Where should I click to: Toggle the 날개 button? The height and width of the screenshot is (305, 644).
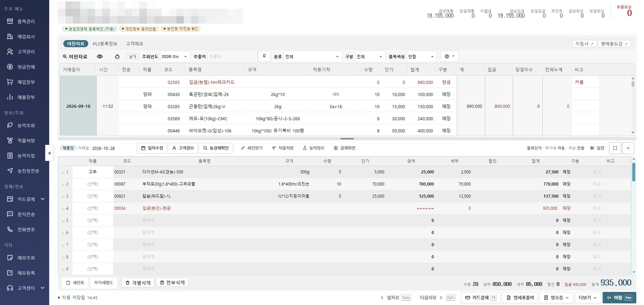point(132,57)
